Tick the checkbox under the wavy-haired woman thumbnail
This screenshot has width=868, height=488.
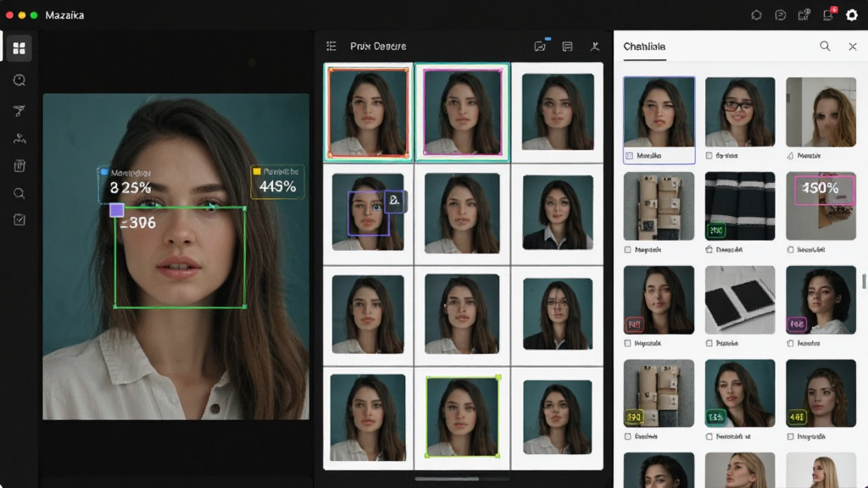791,436
